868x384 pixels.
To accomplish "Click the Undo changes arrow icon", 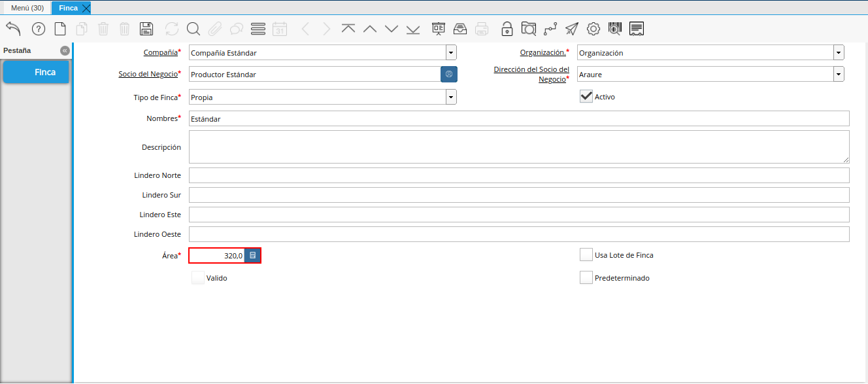I will pos(14,29).
